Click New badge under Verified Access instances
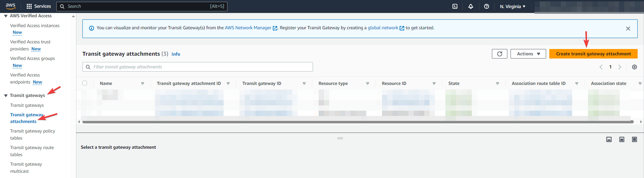 coord(17,32)
